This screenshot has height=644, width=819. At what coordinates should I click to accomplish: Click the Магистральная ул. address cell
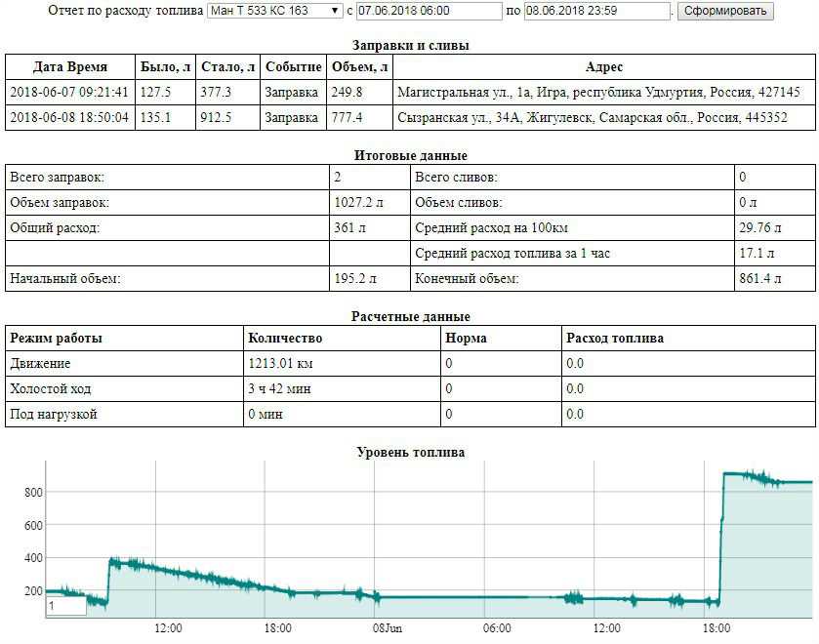[x=597, y=93]
